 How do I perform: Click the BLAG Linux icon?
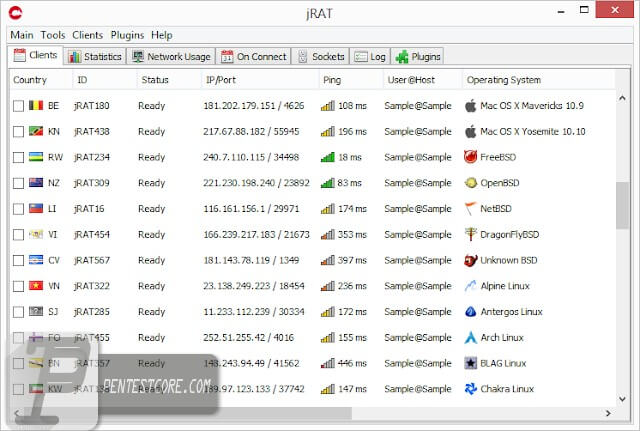(x=471, y=363)
